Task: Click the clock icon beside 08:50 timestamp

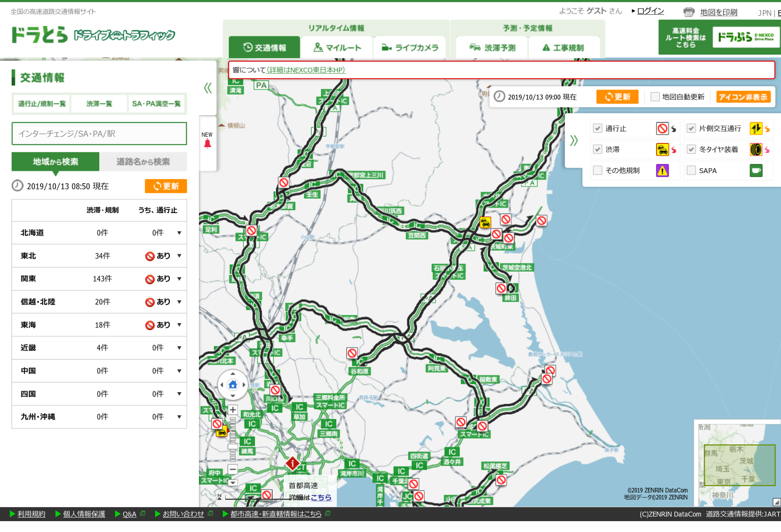Action: (x=17, y=186)
